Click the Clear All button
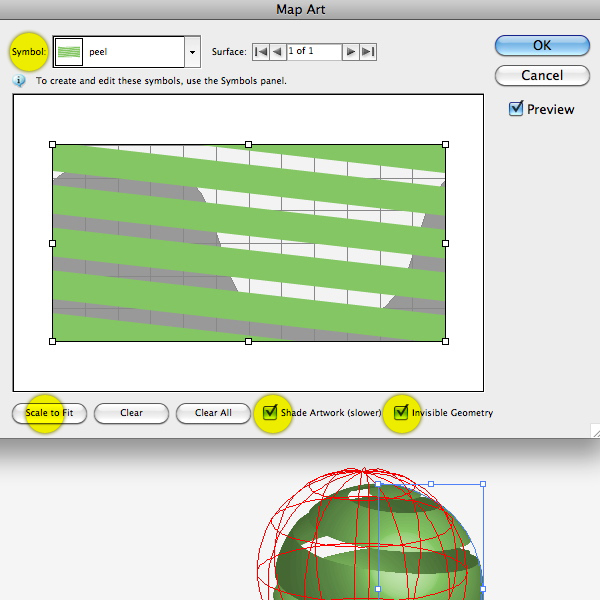This screenshot has width=600, height=600. tap(213, 413)
